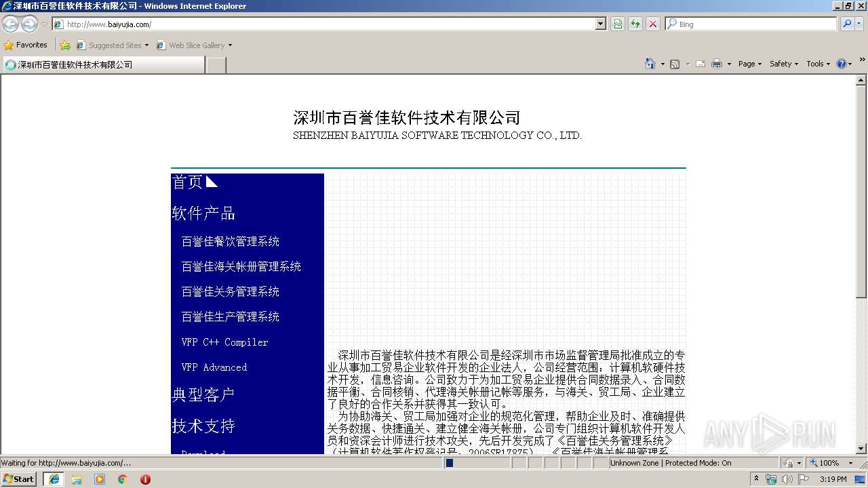The image size is (868, 488).
Task: Click the Home icon in command bar
Action: [x=650, y=64]
